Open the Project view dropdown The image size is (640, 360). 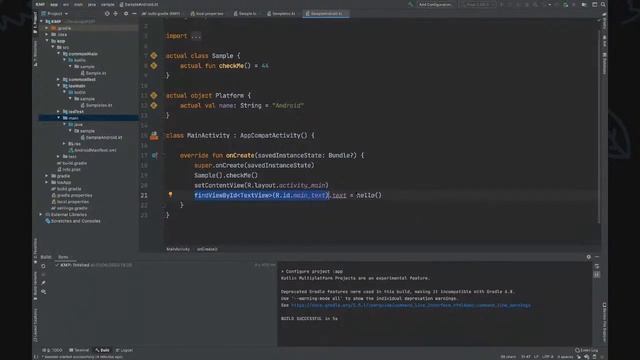(x=55, y=13)
